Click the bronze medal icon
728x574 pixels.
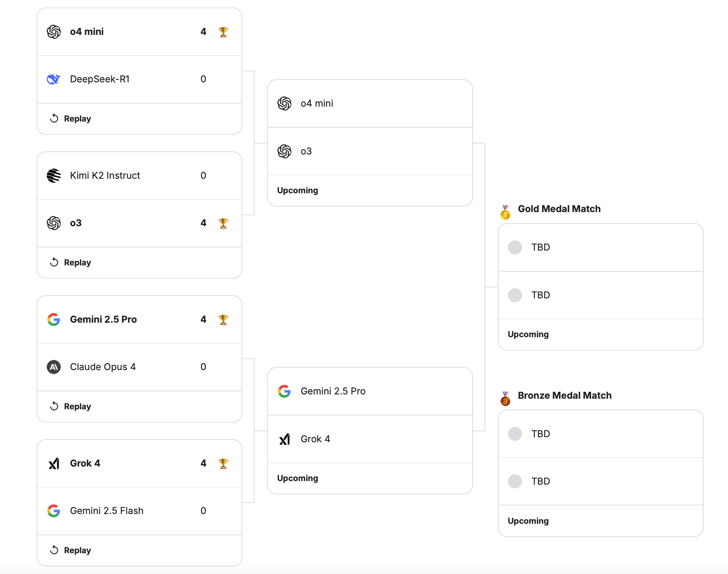(505, 399)
